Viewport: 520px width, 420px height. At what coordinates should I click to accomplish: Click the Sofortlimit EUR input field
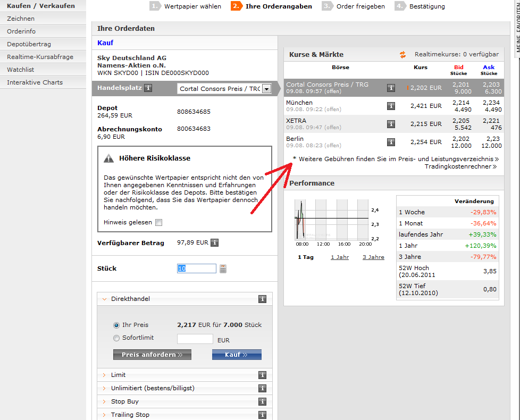coord(195,339)
